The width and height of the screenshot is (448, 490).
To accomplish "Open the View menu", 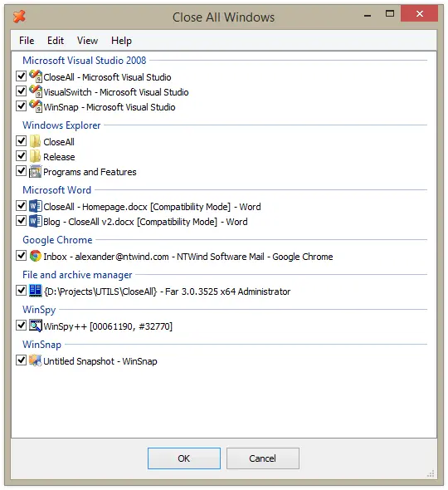I will coord(87,41).
